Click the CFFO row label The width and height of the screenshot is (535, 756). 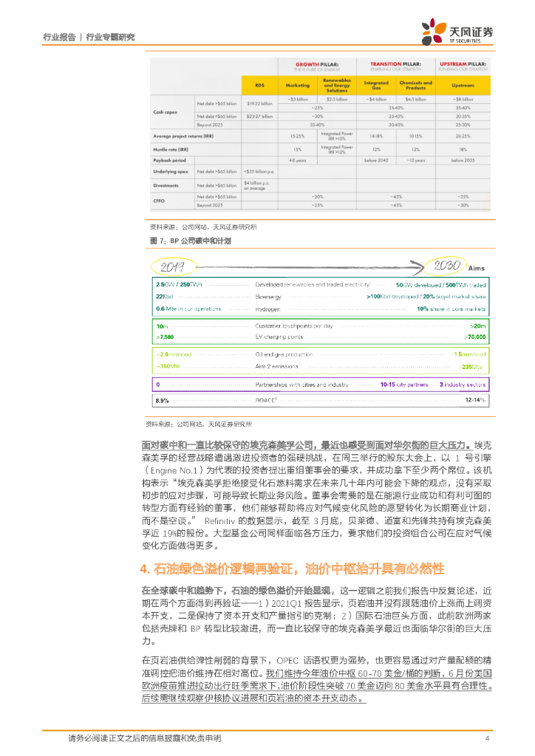point(159,201)
